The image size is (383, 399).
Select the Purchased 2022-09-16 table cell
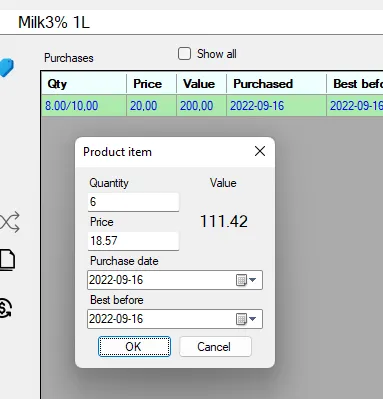point(276,106)
